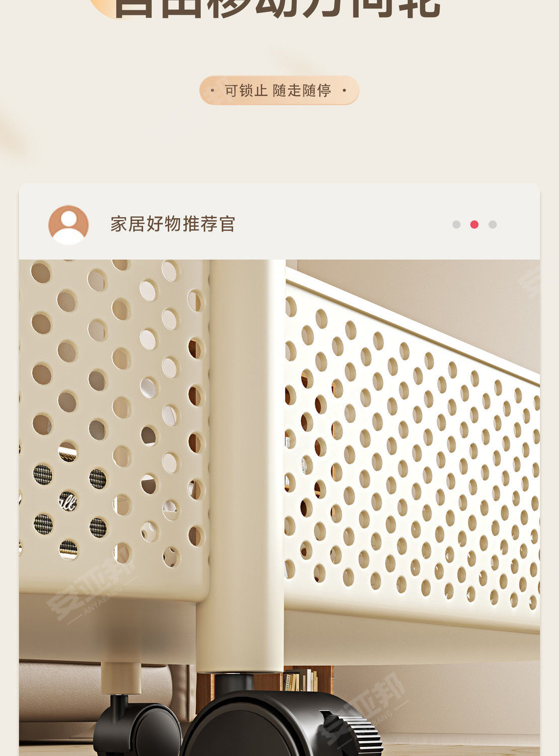The height and width of the screenshot is (756, 559).
Task: Open the 家居好物推荐官 profile name
Action: tap(173, 224)
